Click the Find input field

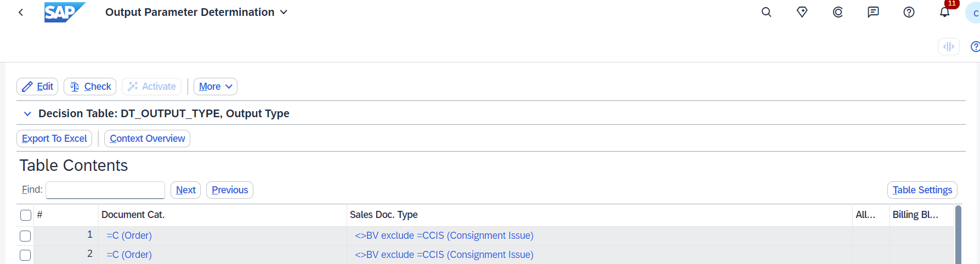(x=105, y=190)
